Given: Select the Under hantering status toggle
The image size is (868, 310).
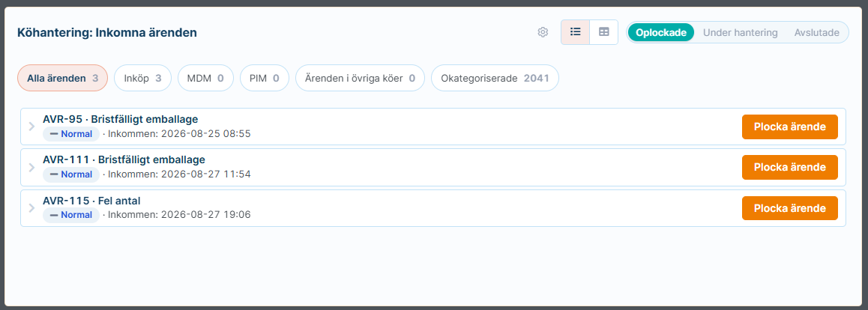Looking at the screenshot, I should click(x=740, y=33).
